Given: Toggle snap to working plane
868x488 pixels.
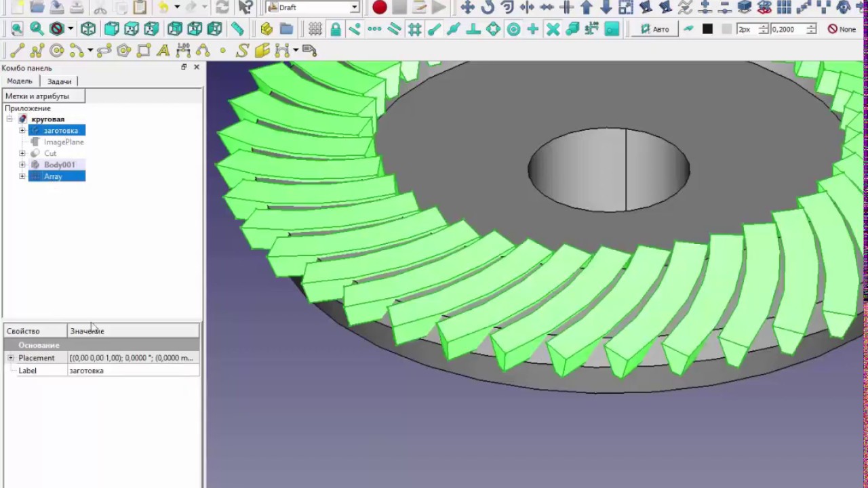Looking at the screenshot, I should (612, 29).
